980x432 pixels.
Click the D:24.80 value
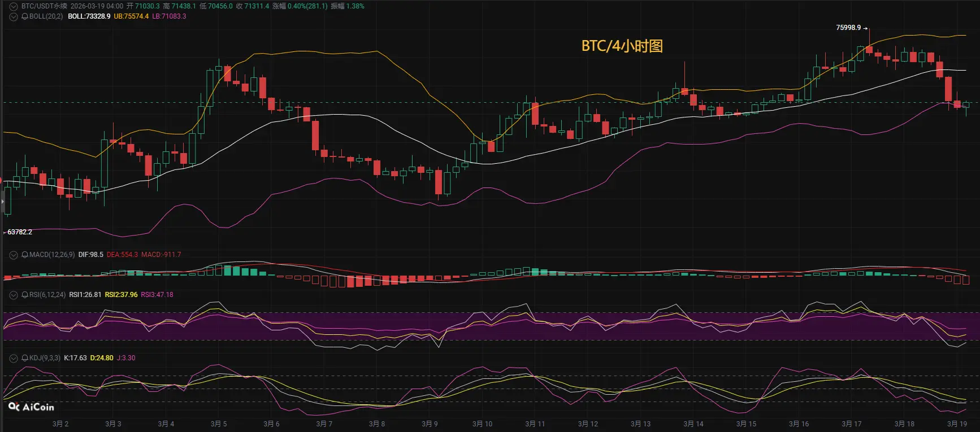tap(102, 358)
